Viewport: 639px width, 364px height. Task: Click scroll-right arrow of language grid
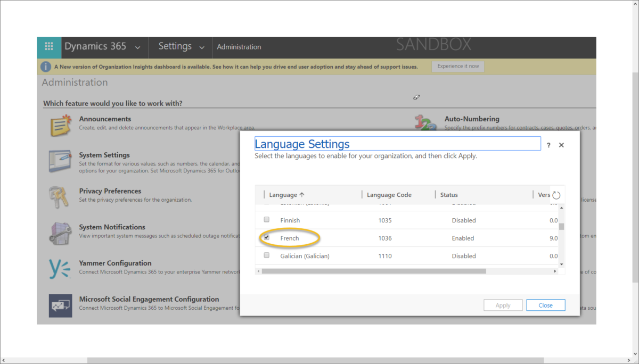(x=555, y=271)
